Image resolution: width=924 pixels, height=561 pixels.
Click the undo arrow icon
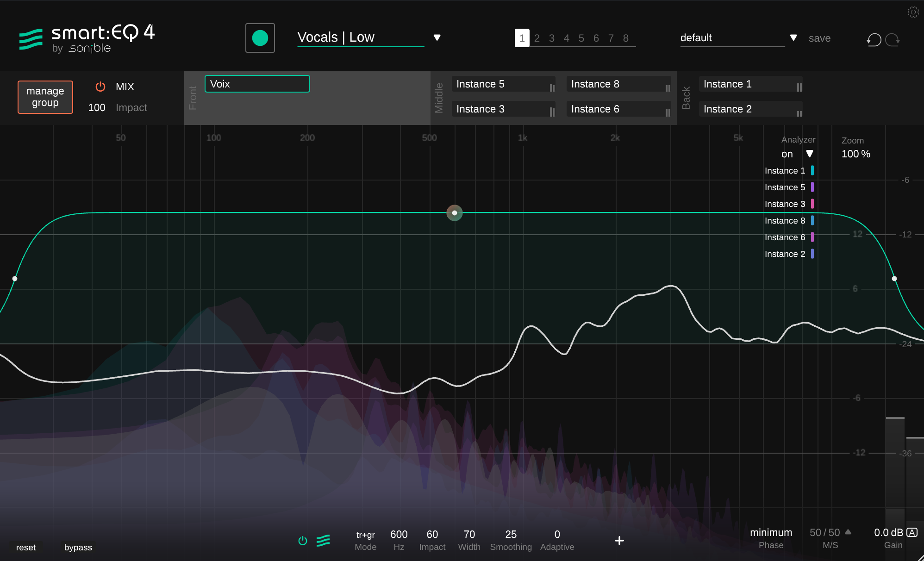pyautogui.click(x=874, y=40)
